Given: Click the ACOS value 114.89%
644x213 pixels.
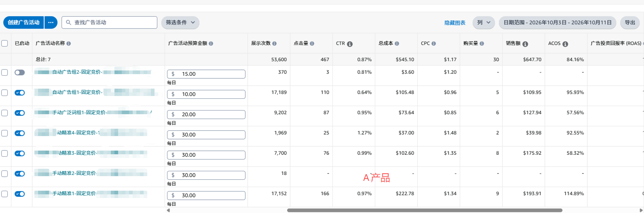Looking at the screenshot, I should tap(574, 194).
